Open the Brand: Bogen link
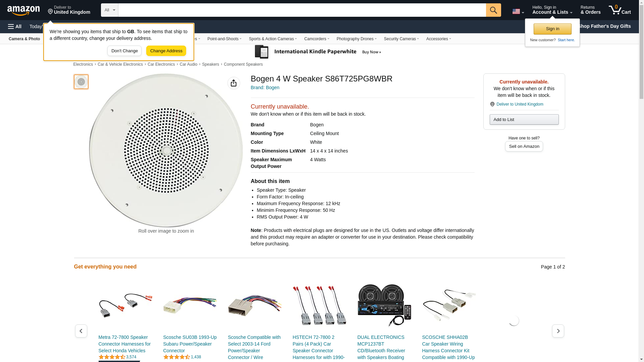Image resolution: width=644 pixels, height=362 pixels. 265,87
